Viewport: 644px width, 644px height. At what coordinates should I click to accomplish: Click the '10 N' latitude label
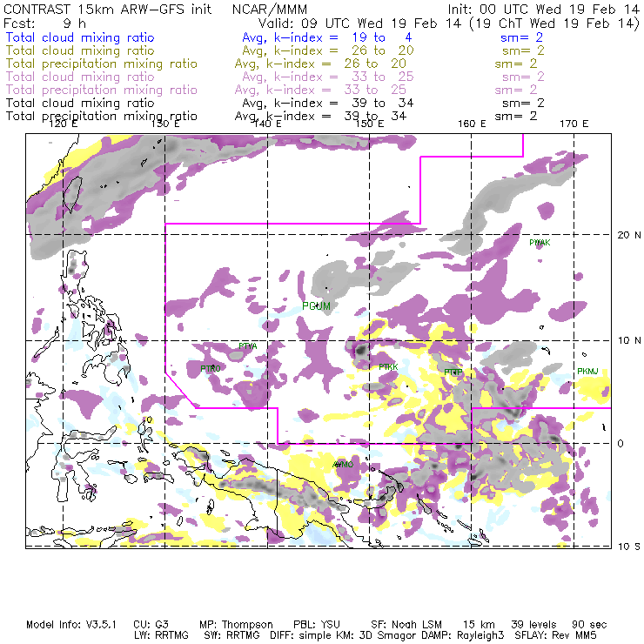(629, 340)
